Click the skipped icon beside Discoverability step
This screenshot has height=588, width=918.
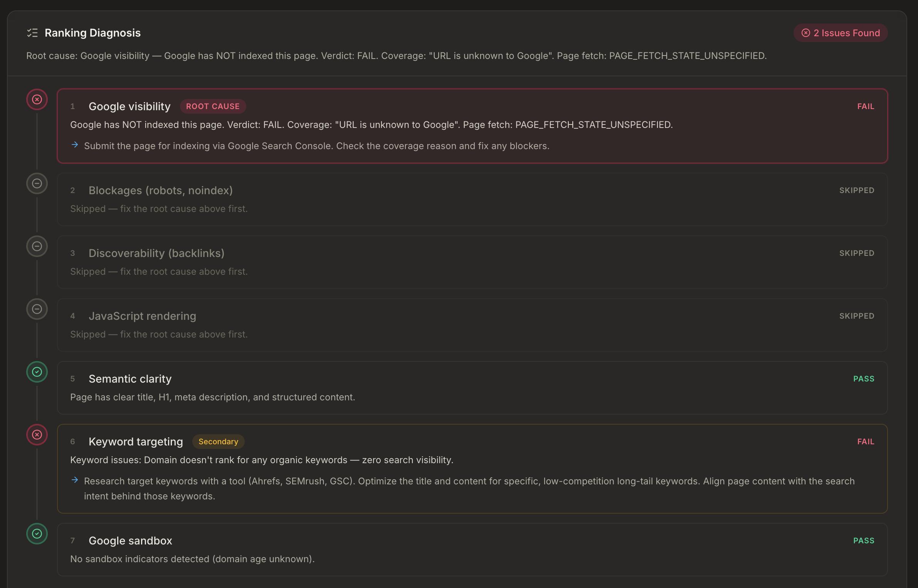[37, 247]
